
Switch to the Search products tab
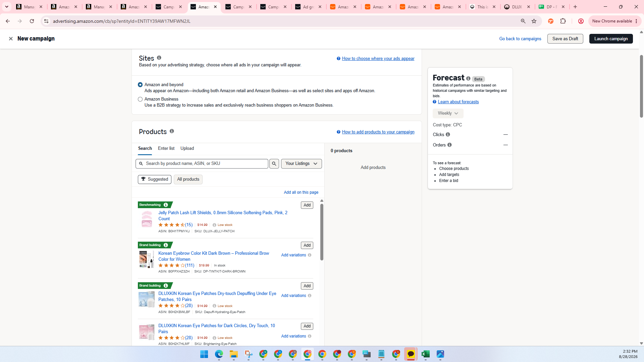145,148
